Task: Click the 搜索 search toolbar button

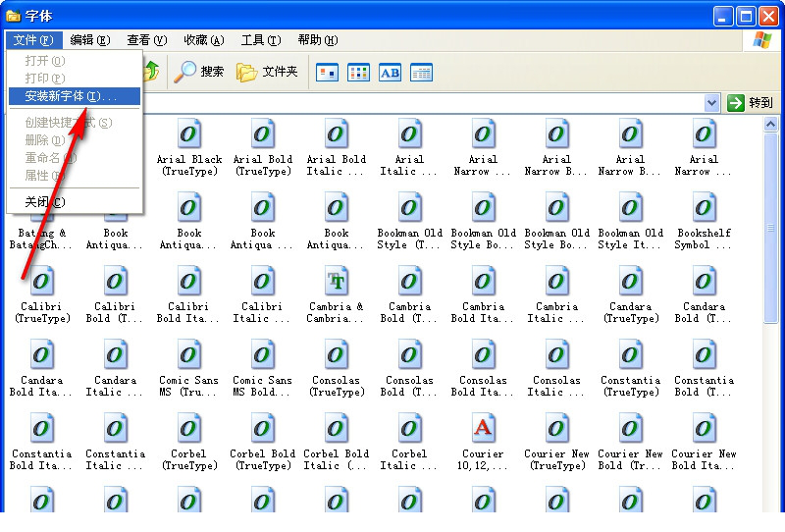Action: click(x=199, y=72)
